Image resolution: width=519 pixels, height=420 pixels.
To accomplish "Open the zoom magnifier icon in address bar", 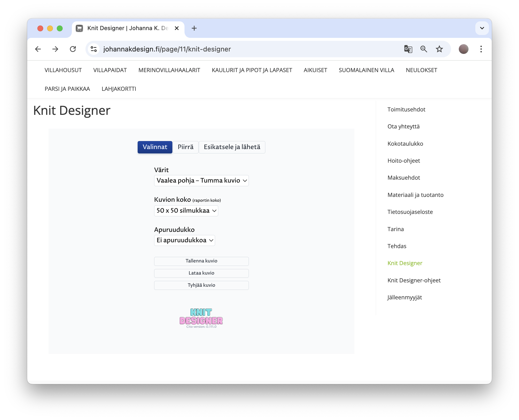I will (424, 49).
